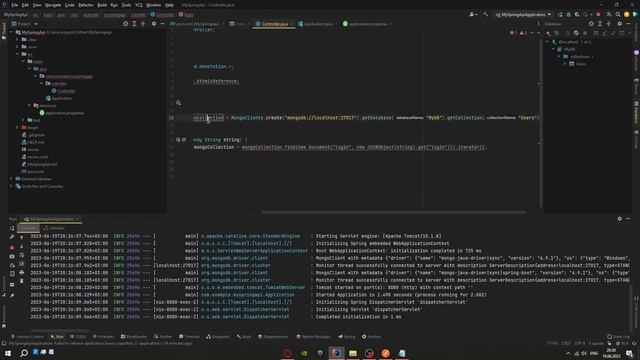Open the user account icon dropdown
The width and height of the screenshot is (640, 360).
click(x=473, y=15)
